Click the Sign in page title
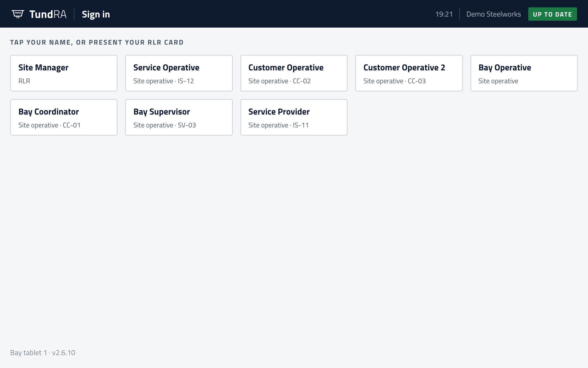 click(x=96, y=14)
